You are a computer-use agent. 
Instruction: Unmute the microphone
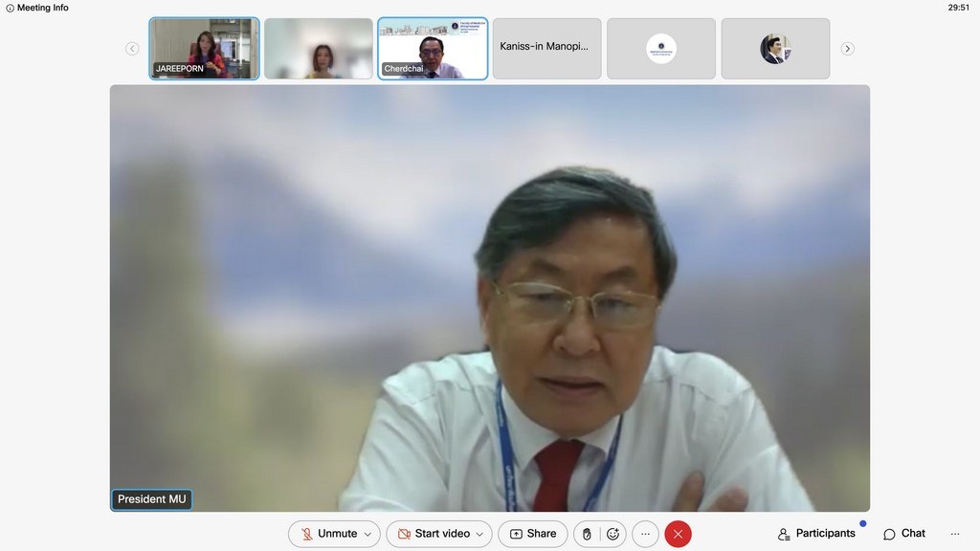pyautogui.click(x=328, y=534)
